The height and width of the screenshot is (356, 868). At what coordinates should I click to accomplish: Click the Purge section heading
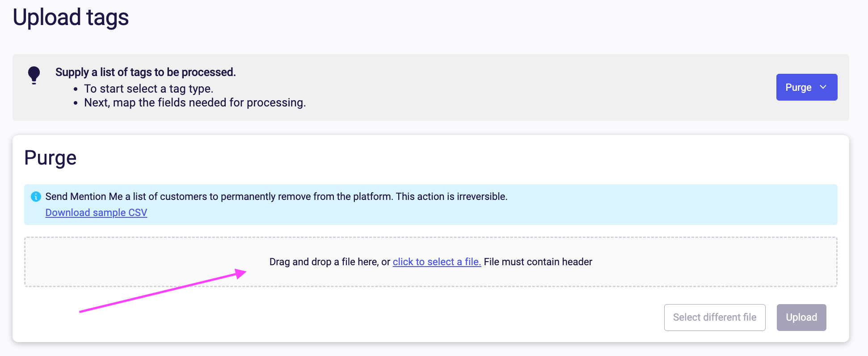[x=51, y=158]
